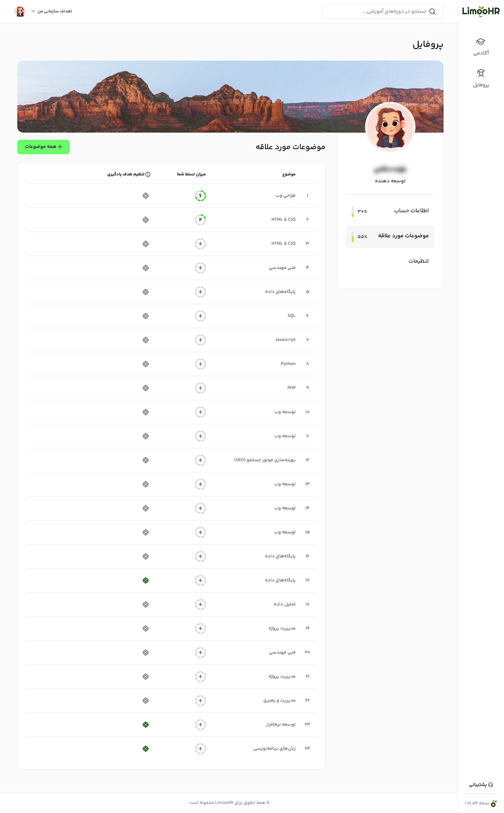Open user avatar menu in top bar
Viewport: 504px width, 813px height.
tap(20, 11)
